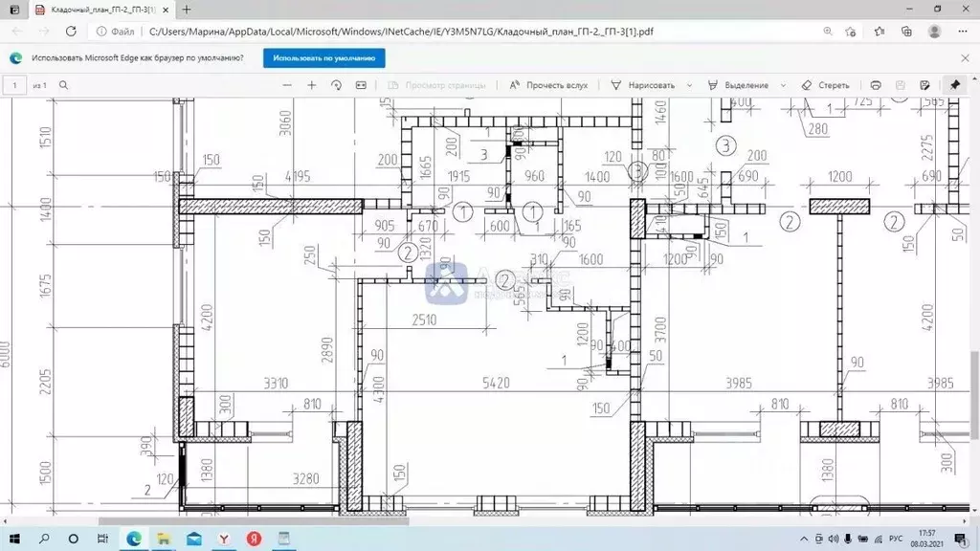Screen dimensions: 980x551
Task: Click the microphone tray icon
Action: (848, 539)
